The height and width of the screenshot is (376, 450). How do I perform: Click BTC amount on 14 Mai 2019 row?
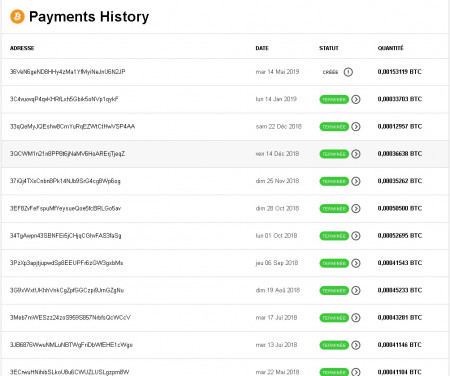pos(400,72)
